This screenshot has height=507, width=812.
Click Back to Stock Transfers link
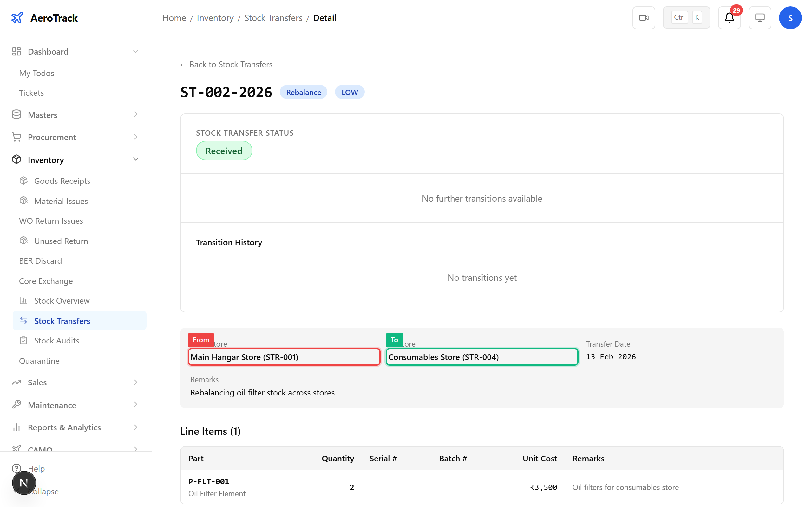pyautogui.click(x=226, y=64)
